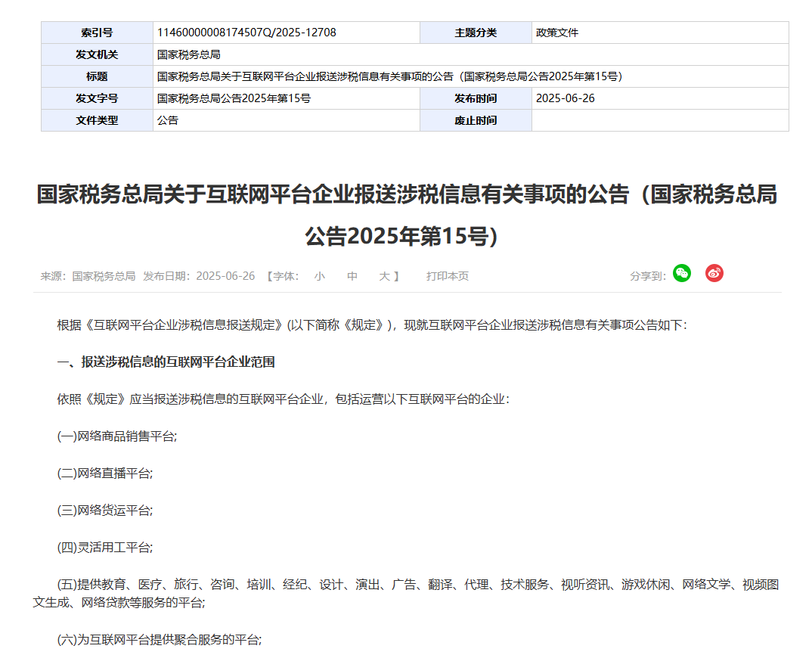Click the index number 11460000008174507Q/2025-12708
Viewport: 812px width, 655px height.
point(246,33)
